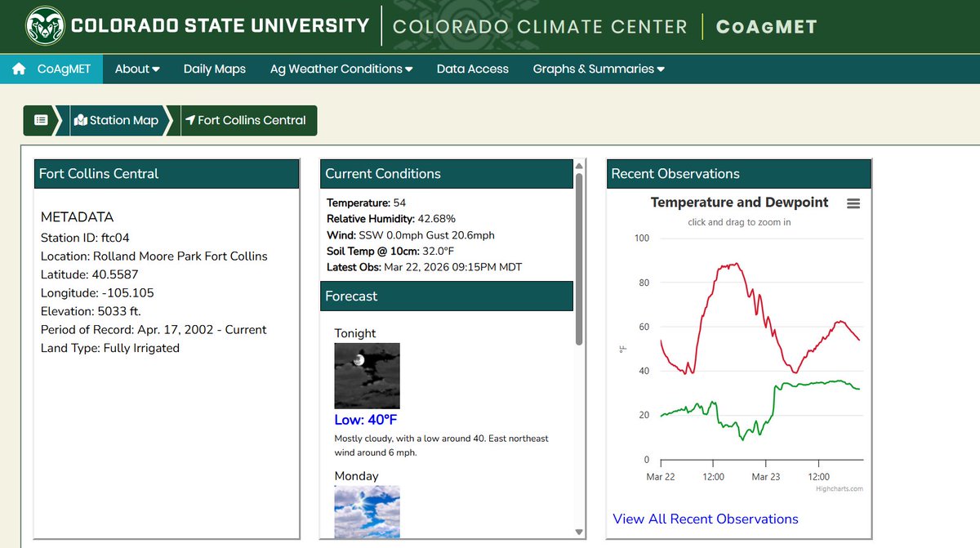Click the Location: Rolland Moore Park line

coord(154,256)
